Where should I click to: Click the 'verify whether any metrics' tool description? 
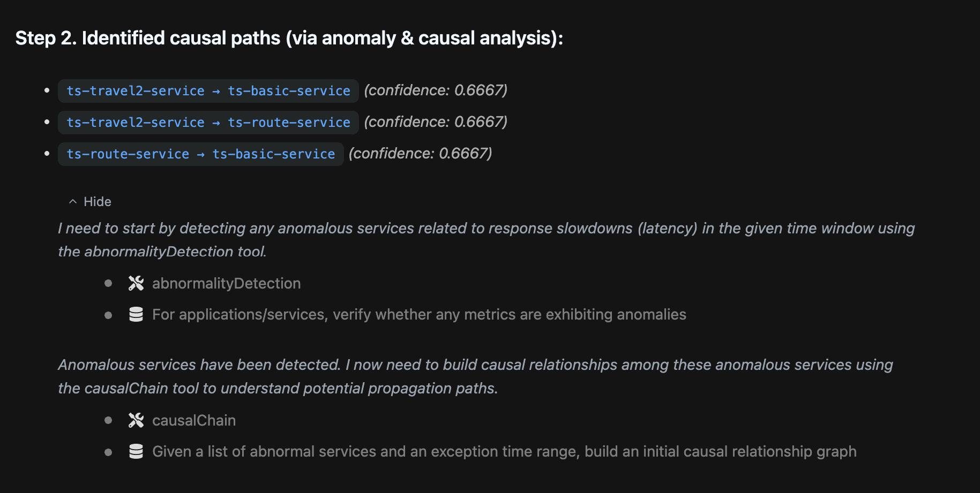pos(419,314)
